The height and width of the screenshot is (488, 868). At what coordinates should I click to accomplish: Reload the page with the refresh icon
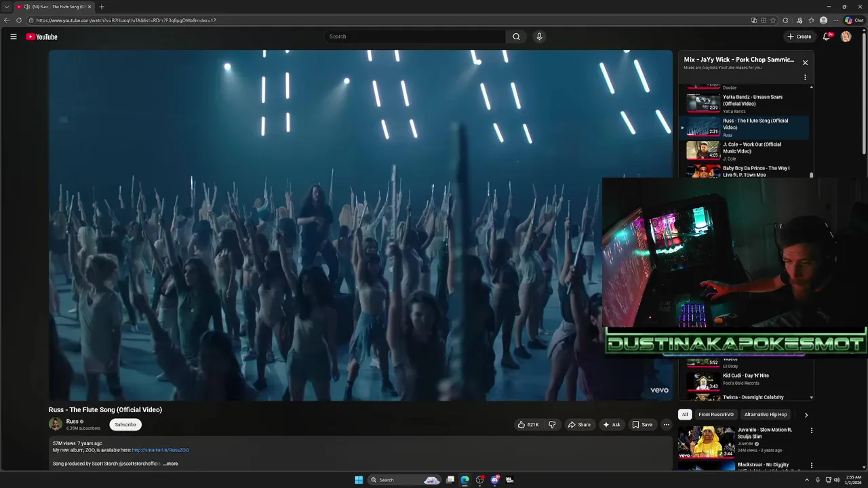[19, 20]
